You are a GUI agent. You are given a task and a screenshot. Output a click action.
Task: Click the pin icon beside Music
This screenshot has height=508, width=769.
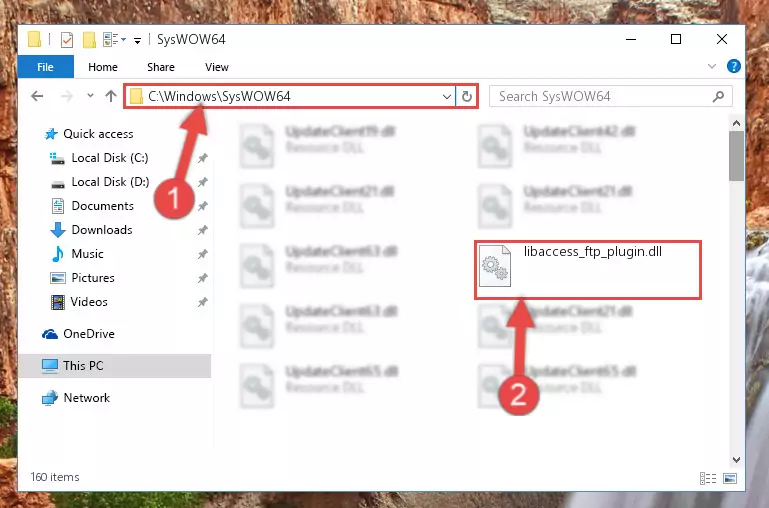click(203, 254)
